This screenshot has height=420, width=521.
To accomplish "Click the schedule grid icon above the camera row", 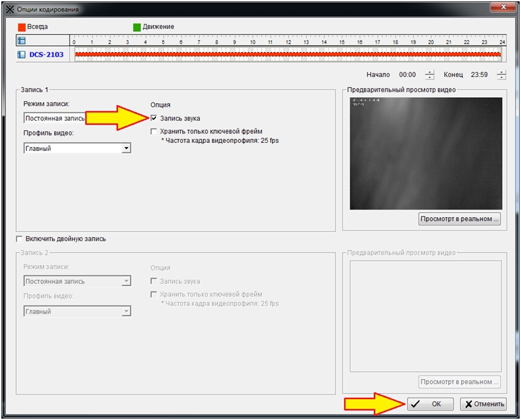I will pos(21,41).
